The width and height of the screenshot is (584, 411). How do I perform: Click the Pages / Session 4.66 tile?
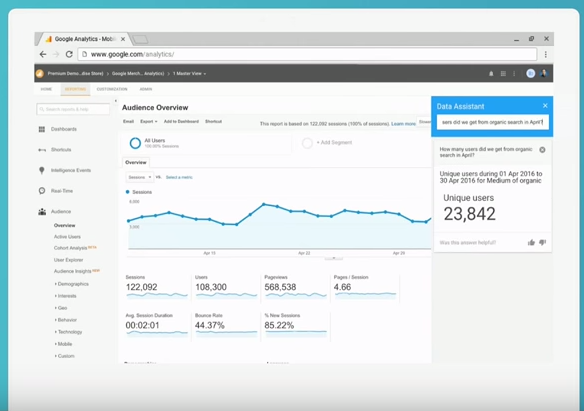point(365,287)
